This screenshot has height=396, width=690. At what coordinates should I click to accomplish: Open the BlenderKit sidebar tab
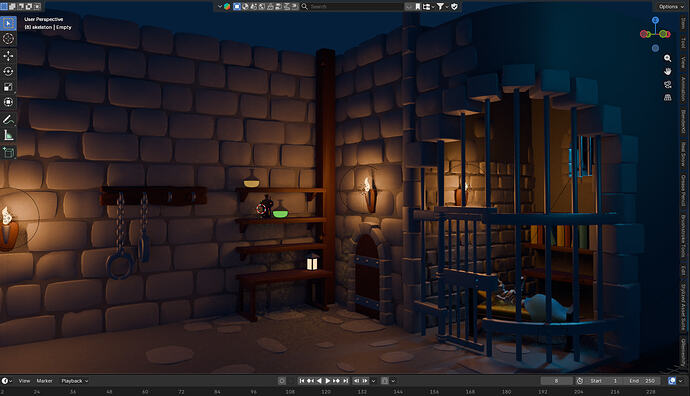683,121
